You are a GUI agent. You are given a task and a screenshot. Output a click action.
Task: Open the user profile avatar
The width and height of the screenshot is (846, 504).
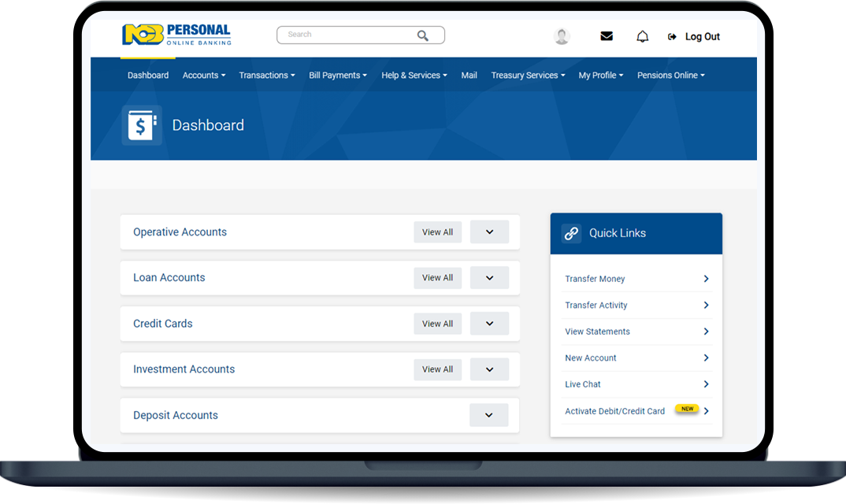click(562, 36)
